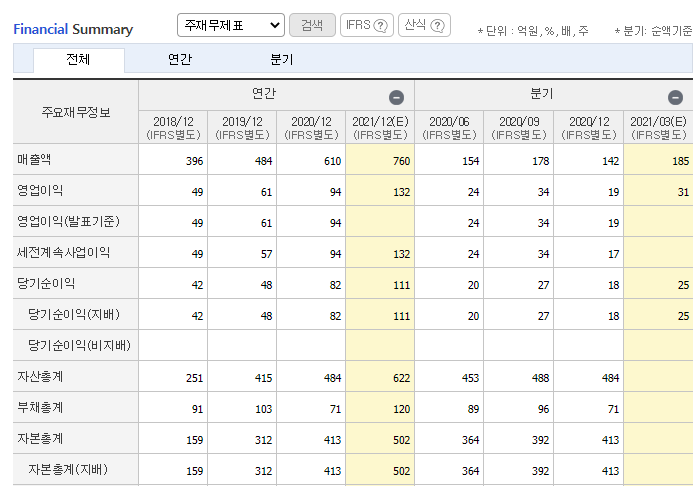Switch to the 분기 tab
This screenshot has height=486, width=699.
tap(282, 60)
